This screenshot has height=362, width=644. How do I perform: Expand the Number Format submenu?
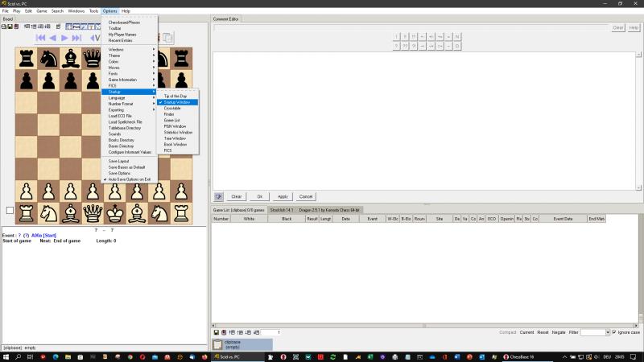click(x=122, y=104)
